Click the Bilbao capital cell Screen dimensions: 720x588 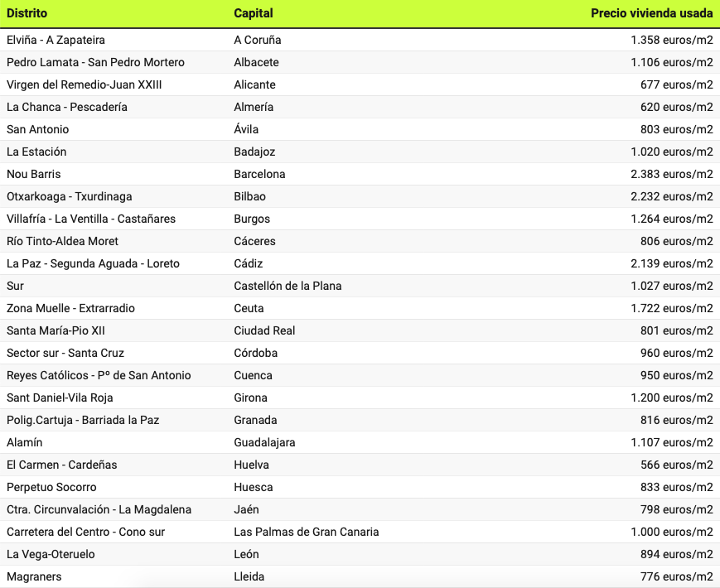250,196
